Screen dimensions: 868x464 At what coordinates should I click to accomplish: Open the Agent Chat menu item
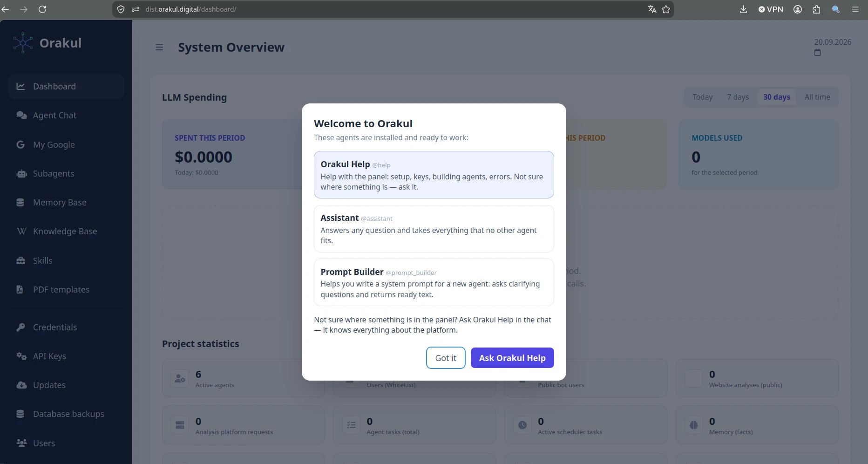tap(66, 115)
